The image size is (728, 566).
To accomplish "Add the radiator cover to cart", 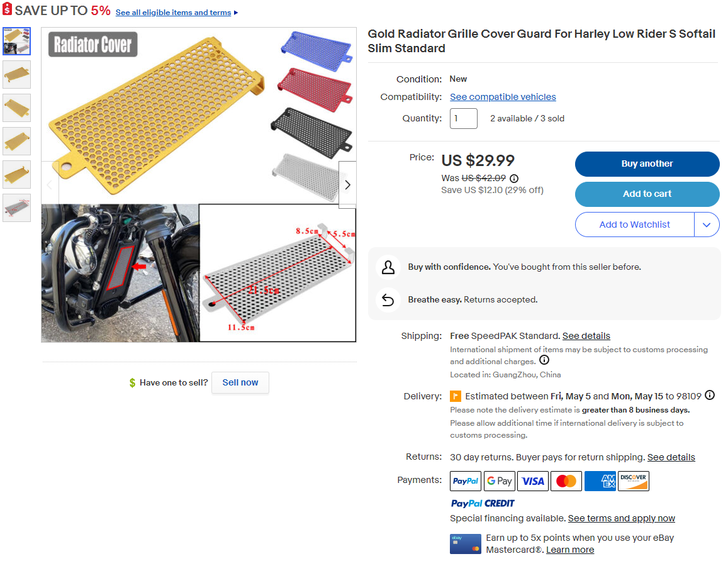I will click(647, 194).
